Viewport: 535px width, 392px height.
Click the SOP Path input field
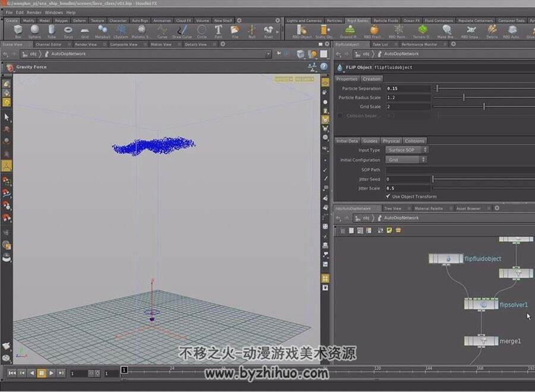[x=460, y=169]
